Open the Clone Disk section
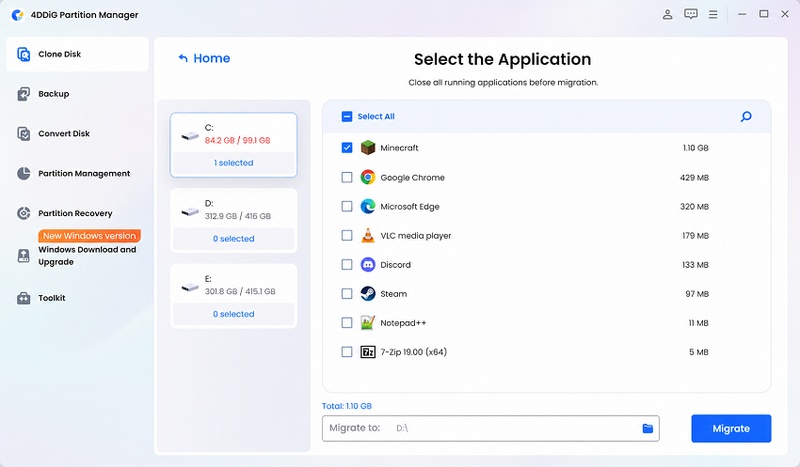Screen dimensions: 800x467 click(78, 54)
